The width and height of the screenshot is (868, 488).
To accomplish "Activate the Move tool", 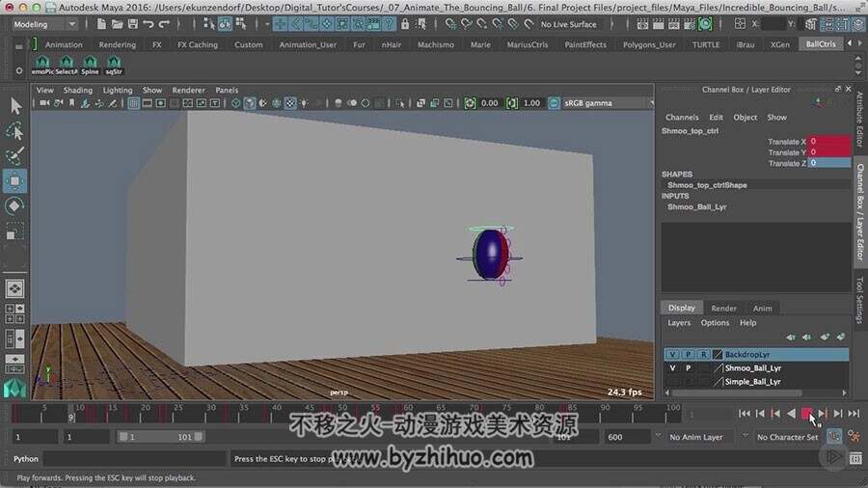I will (x=14, y=181).
